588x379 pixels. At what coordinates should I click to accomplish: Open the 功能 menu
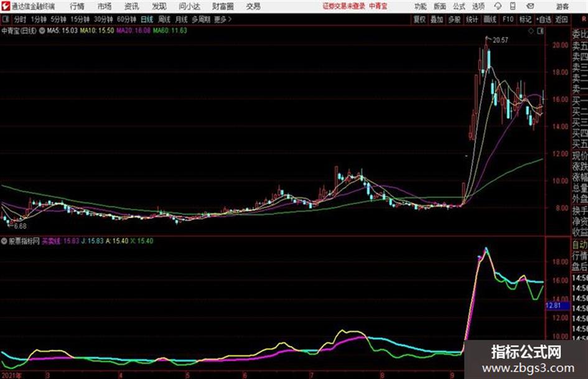[421, 6]
